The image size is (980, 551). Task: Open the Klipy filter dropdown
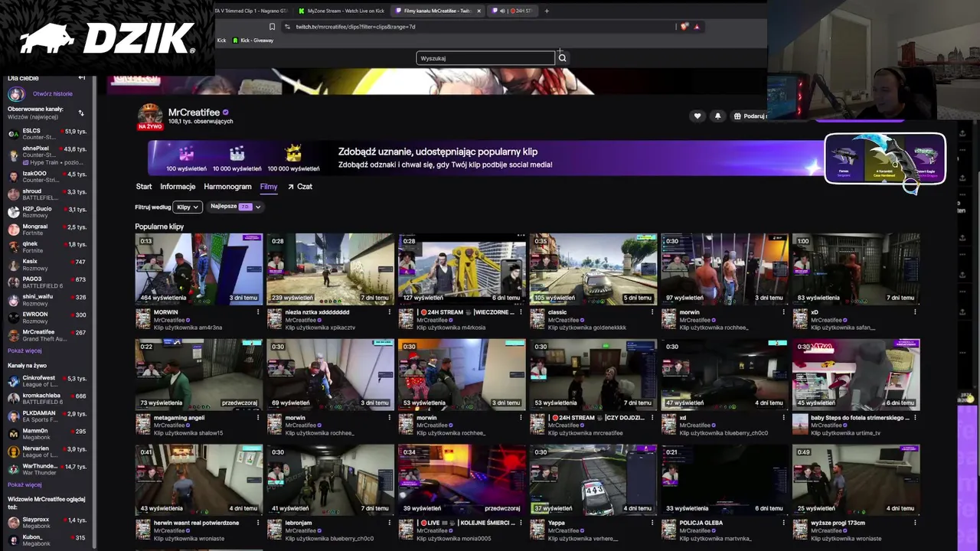coord(188,207)
